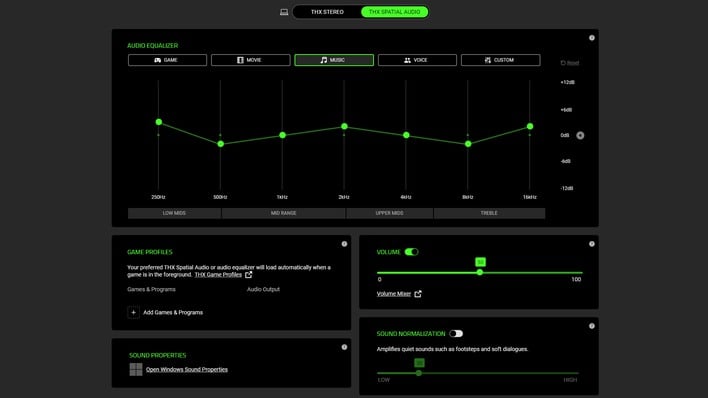The width and height of the screenshot is (708, 398).
Task: Click the 2kHz equalizer band handle
Action: coord(344,126)
